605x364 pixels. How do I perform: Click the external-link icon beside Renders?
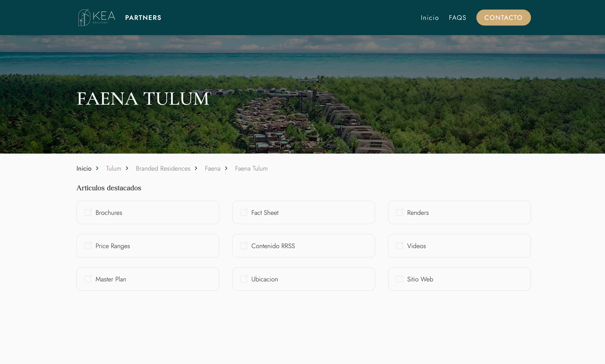point(399,212)
